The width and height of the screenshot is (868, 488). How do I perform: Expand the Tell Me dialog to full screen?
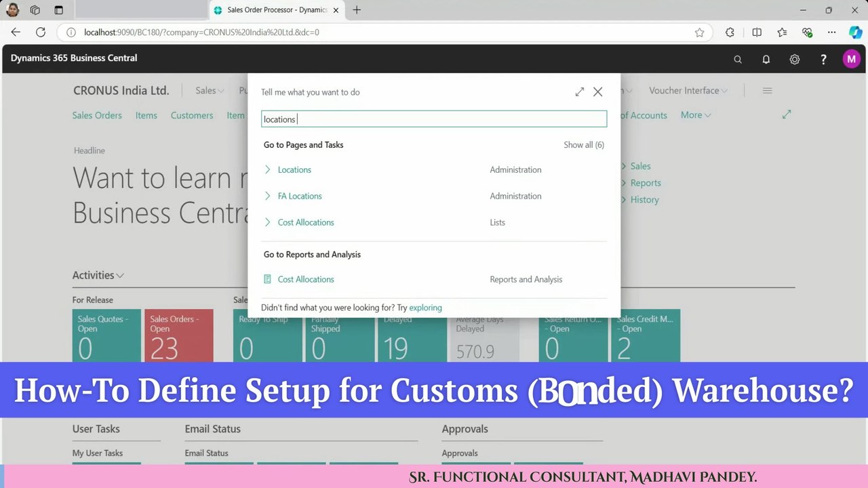[580, 91]
